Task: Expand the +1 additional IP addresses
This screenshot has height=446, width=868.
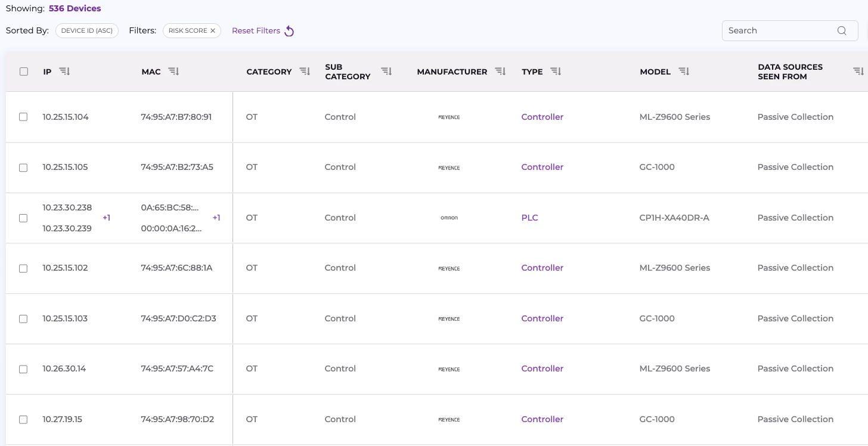Action: 106,218
